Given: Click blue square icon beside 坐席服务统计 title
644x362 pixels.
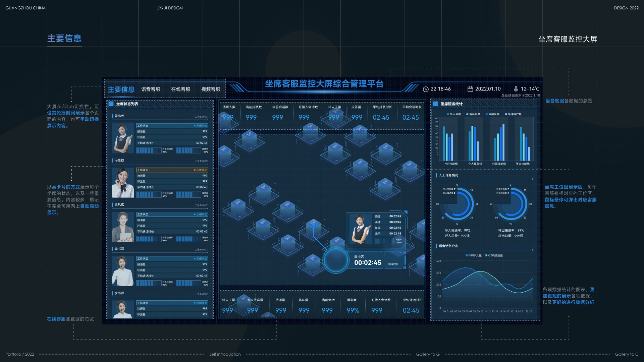Looking at the screenshot, I should pyautogui.click(x=435, y=104).
